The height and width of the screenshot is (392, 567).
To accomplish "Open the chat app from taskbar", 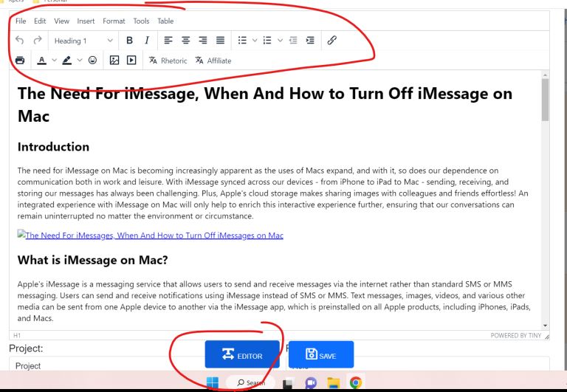I will pos(311,382).
